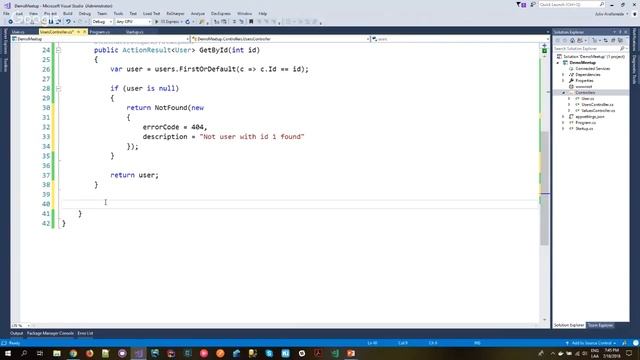Open the users member navigation dropdown
640x360 pixels.
(x=460, y=39)
